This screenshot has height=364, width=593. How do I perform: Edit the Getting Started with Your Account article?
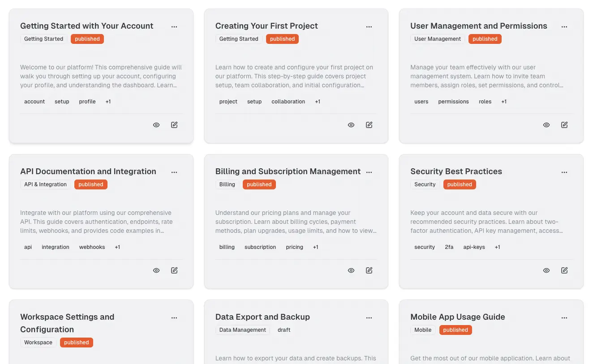coord(174,125)
